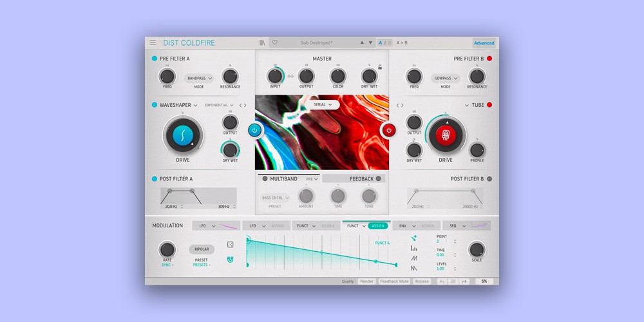Click the red power button for engine B
The height and width of the screenshot is (322, 644).
pyautogui.click(x=388, y=130)
